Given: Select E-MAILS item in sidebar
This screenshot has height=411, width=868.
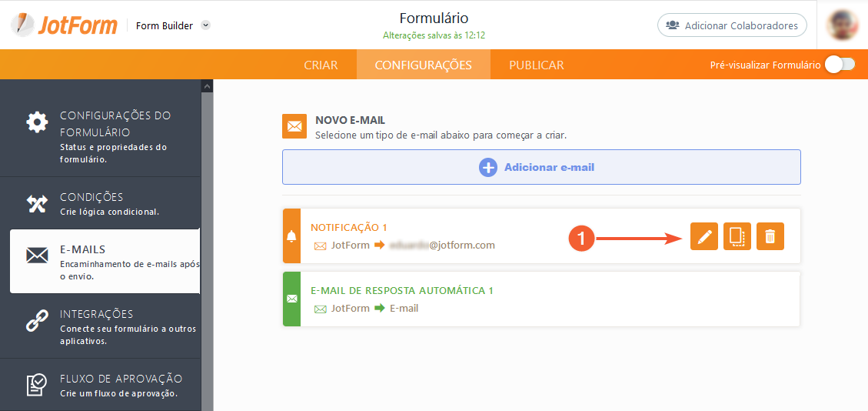Looking at the screenshot, I should 105,262.
